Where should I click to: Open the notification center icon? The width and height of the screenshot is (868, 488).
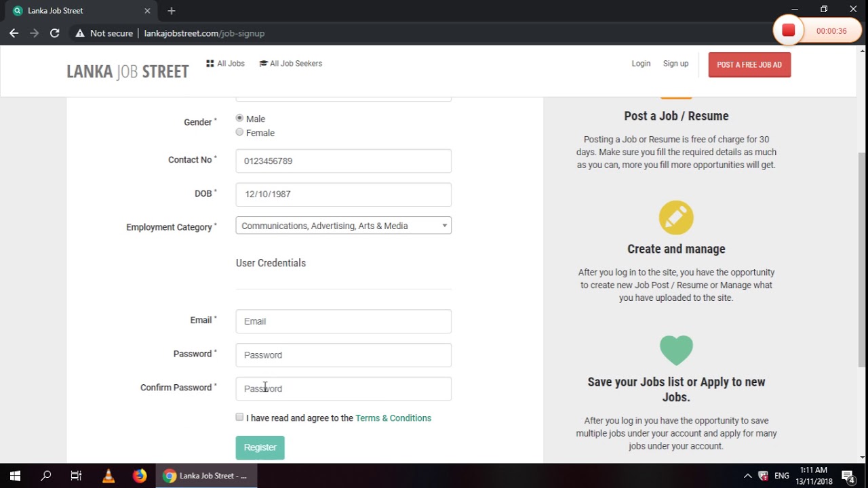pyautogui.click(x=848, y=476)
